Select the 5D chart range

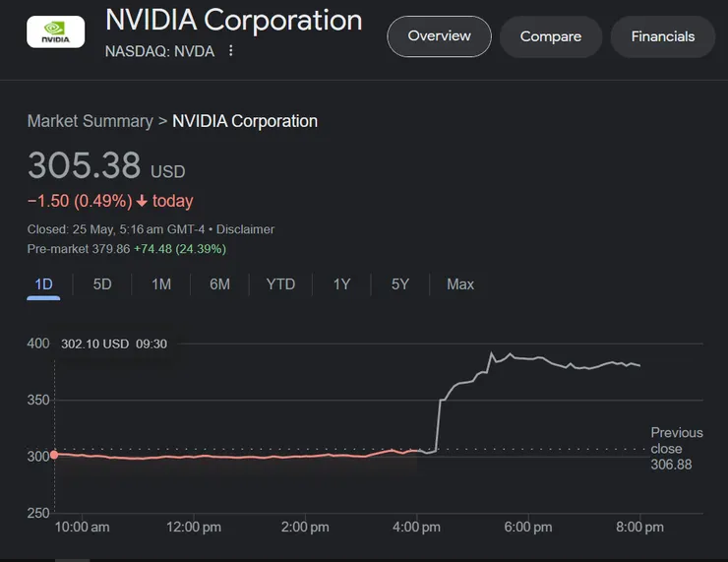click(x=102, y=284)
